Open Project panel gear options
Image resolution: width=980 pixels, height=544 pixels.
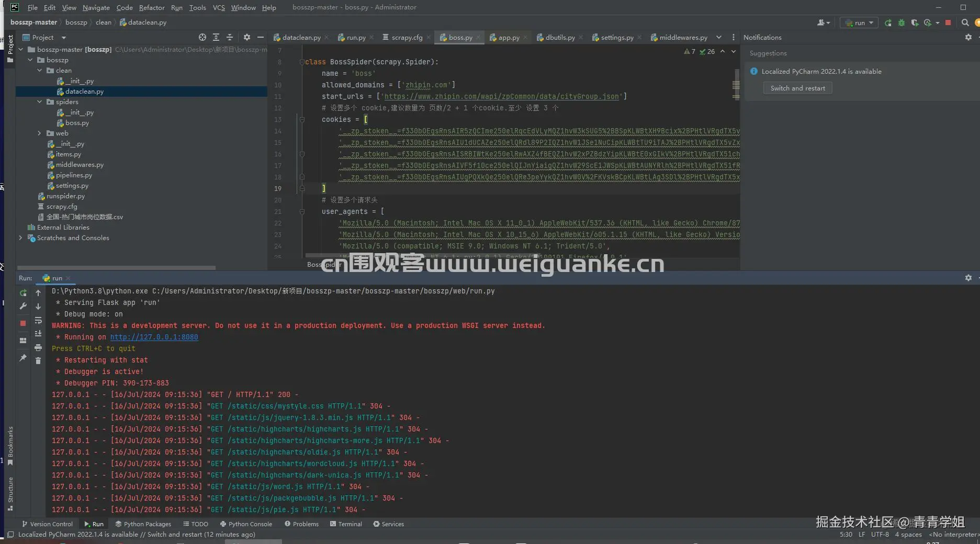[247, 38]
